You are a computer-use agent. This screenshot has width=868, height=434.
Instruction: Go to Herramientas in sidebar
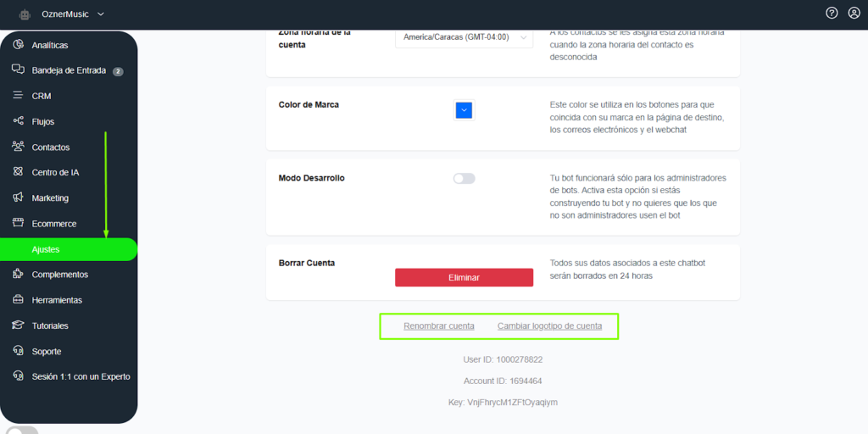(x=57, y=300)
